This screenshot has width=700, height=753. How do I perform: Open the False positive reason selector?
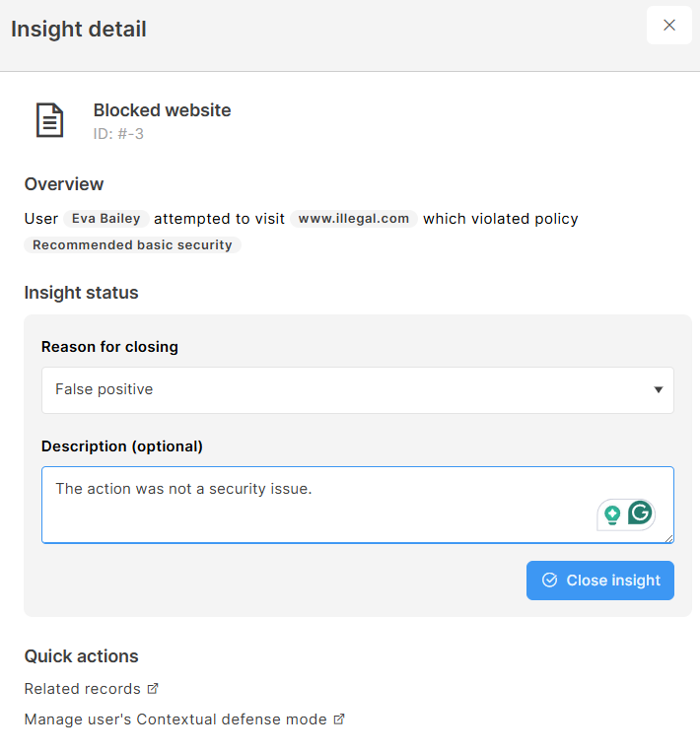[358, 390]
